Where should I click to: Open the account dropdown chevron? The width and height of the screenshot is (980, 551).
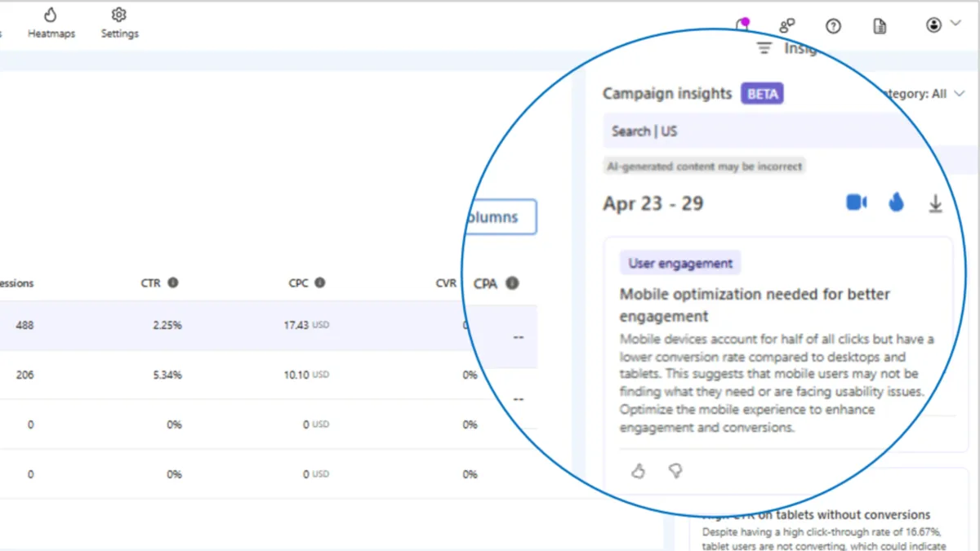[954, 25]
